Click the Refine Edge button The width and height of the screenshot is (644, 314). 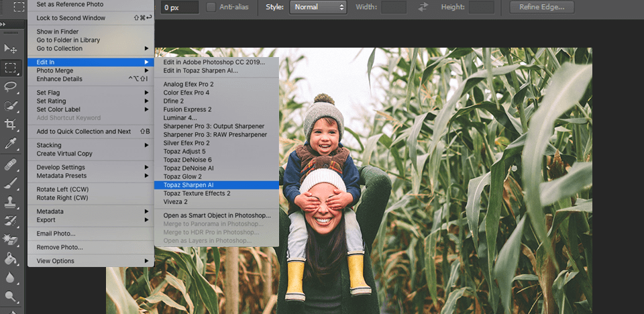point(542,7)
